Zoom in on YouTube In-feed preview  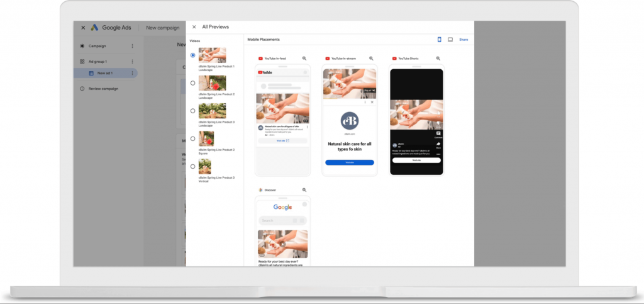point(304,59)
